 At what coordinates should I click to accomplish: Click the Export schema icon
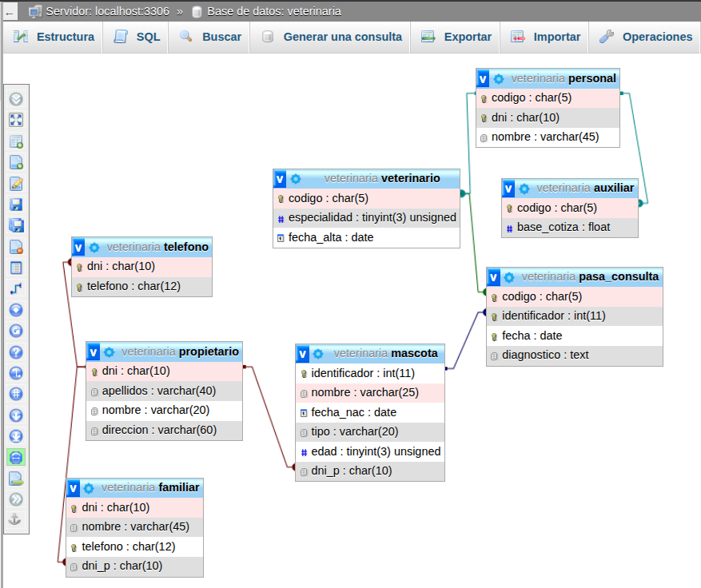[x=16, y=479]
